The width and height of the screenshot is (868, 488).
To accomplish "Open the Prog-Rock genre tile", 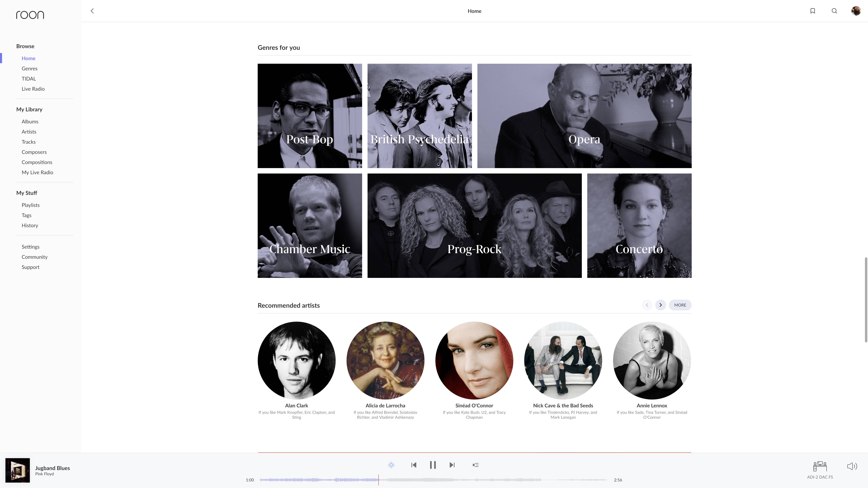I will [475, 225].
